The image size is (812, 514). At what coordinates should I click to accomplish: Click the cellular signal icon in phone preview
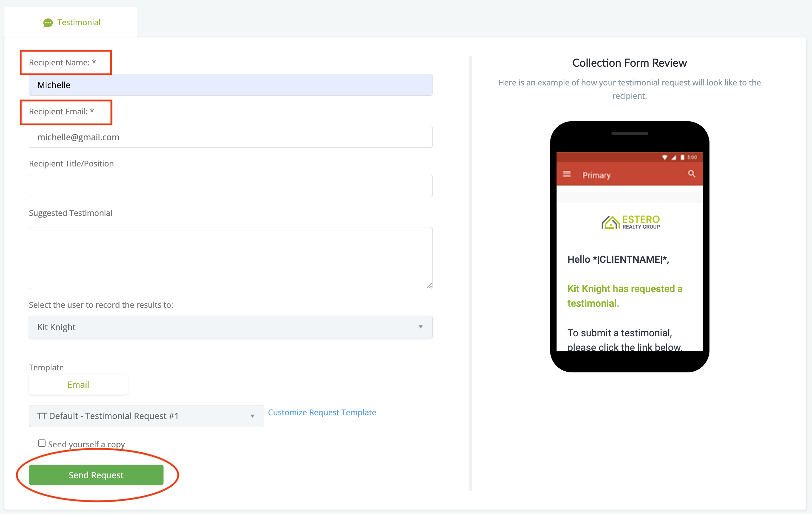pos(674,157)
